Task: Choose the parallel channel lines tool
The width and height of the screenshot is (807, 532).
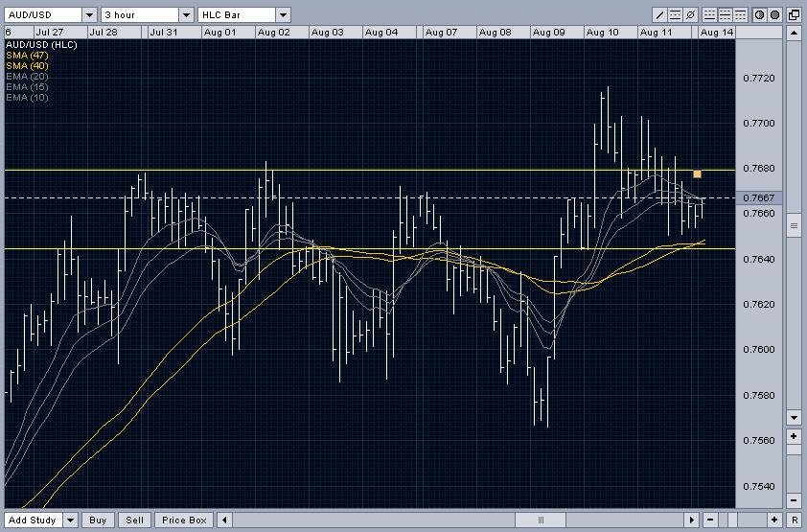Action: [x=676, y=15]
